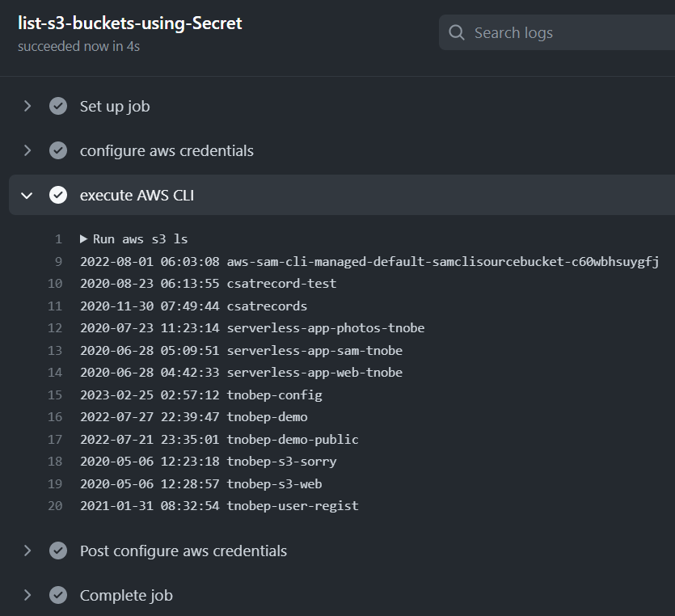Click the csatrecords bucket log line
The height and width of the screenshot is (616, 675).
[267, 306]
